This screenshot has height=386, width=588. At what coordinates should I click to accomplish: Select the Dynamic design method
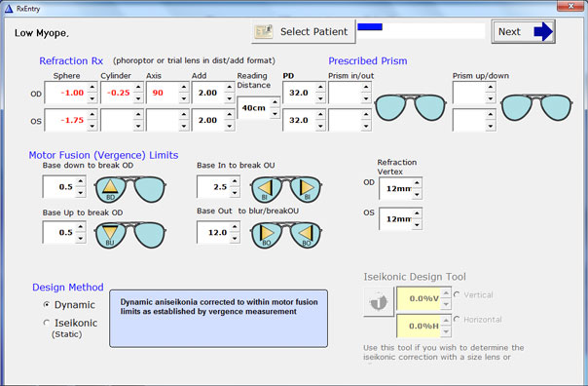tap(47, 305)
